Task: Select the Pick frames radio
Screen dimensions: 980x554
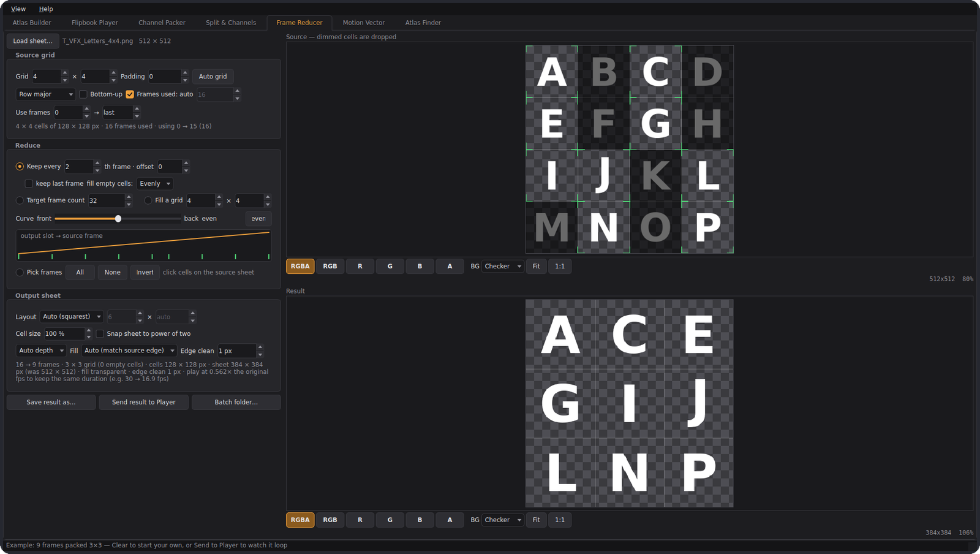Action: 20,272
